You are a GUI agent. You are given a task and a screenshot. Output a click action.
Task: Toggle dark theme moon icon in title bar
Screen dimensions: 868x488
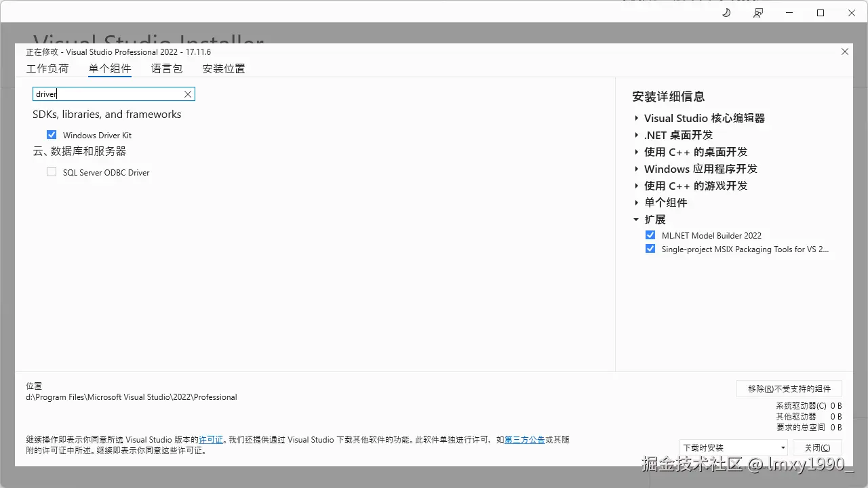726,13
